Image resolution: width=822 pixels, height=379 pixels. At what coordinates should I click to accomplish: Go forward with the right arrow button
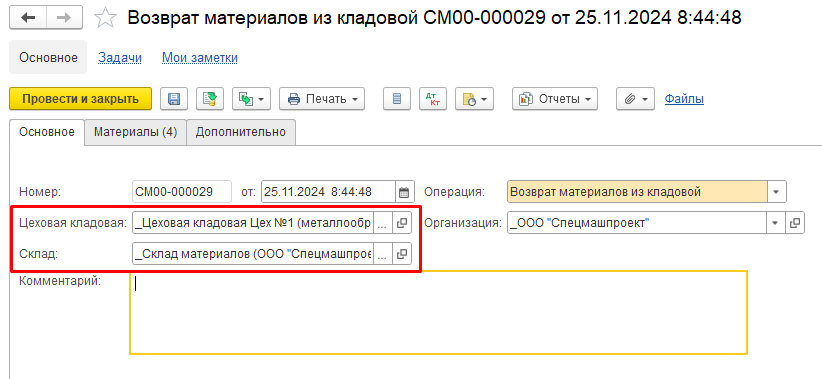point(64,18)
